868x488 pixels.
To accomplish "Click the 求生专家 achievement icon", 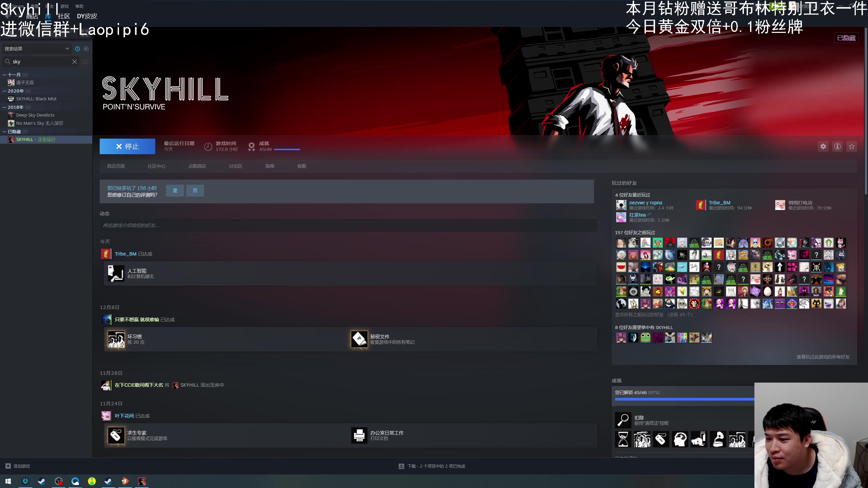I will pyautogui.click(x=116, y=435).
